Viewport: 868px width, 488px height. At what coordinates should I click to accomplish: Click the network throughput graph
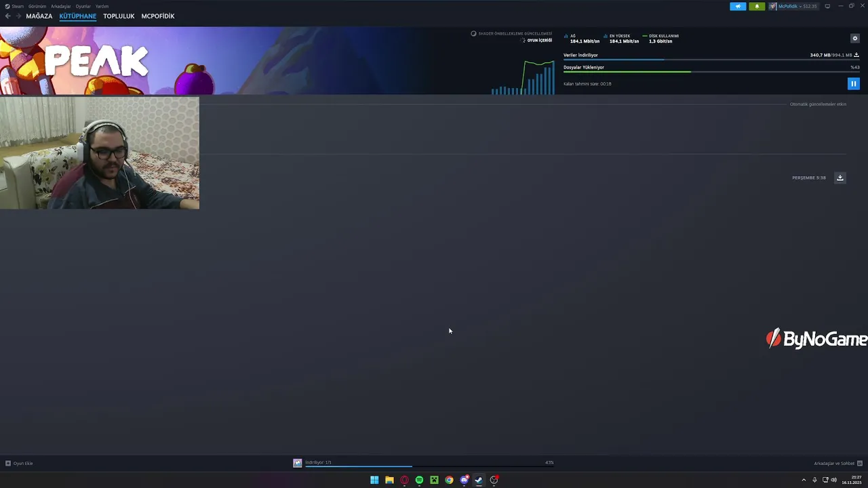(x=523, y=77)
